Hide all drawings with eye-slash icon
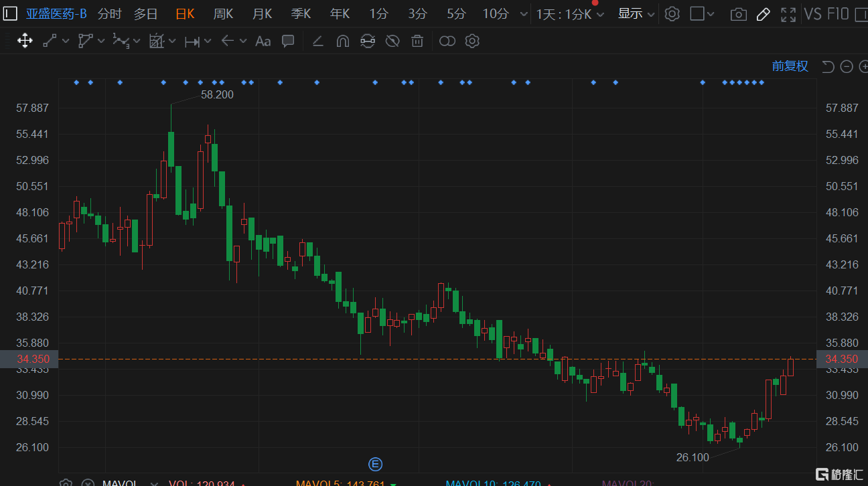Image resolution: width=868 pixels, height=486 pixels. coord(392,42)
